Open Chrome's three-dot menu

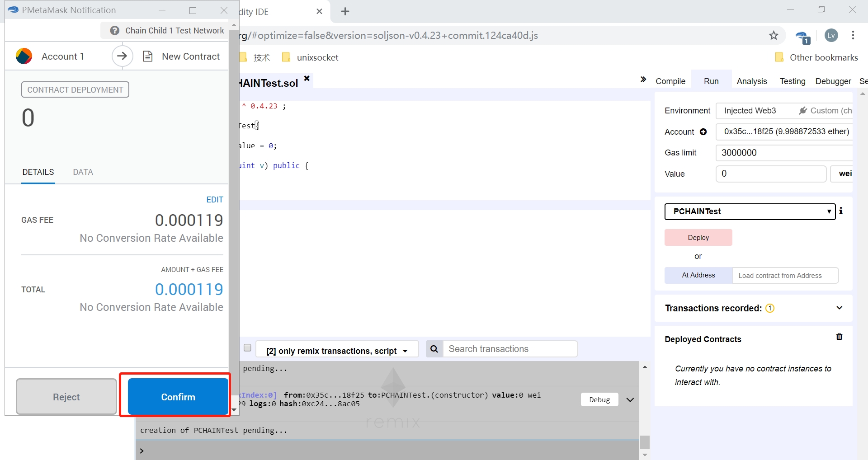click(x=853, y=36)
